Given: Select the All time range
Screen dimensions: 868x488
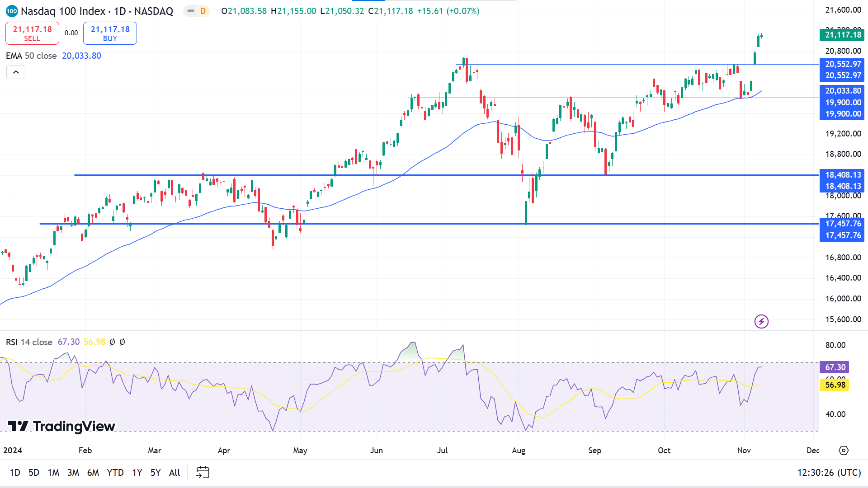Looking at the screenshot, I should tap(175, 472).
